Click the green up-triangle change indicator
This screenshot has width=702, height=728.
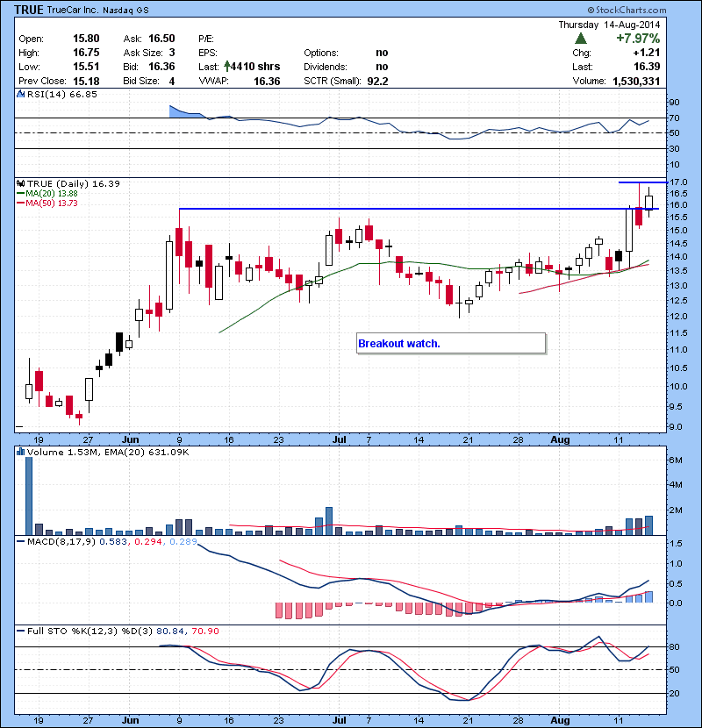click(x=580, y=39)
